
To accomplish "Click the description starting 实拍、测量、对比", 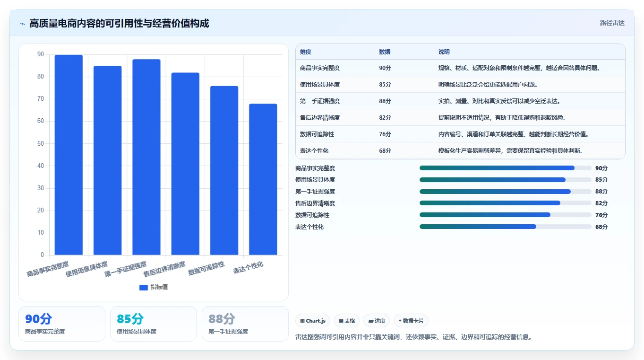I will 499,101.
